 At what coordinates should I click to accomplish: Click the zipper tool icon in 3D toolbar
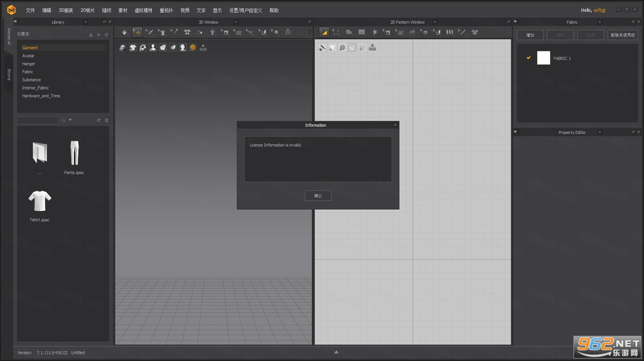point(288,32)
